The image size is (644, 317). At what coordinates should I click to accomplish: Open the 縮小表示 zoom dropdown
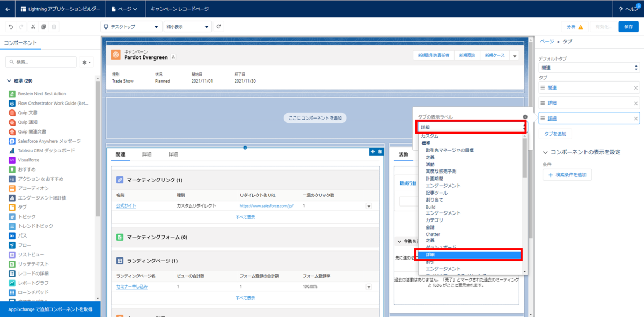188,27
